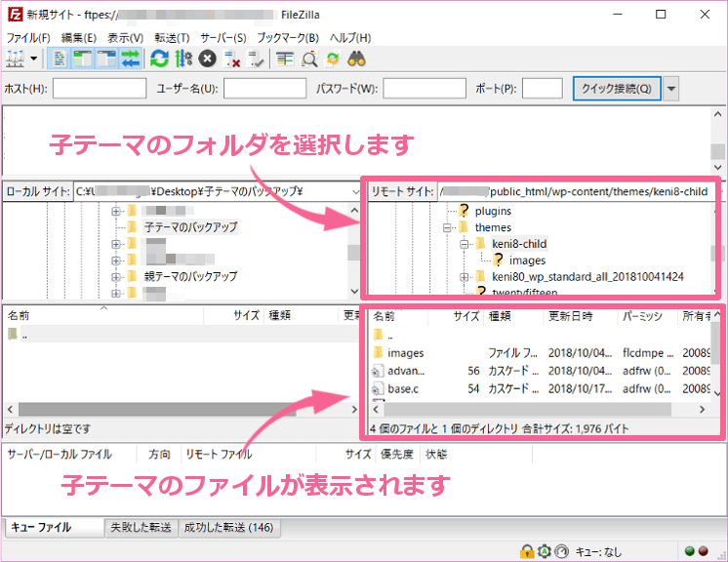Disconnect from the current server

[x=231, y=59]
